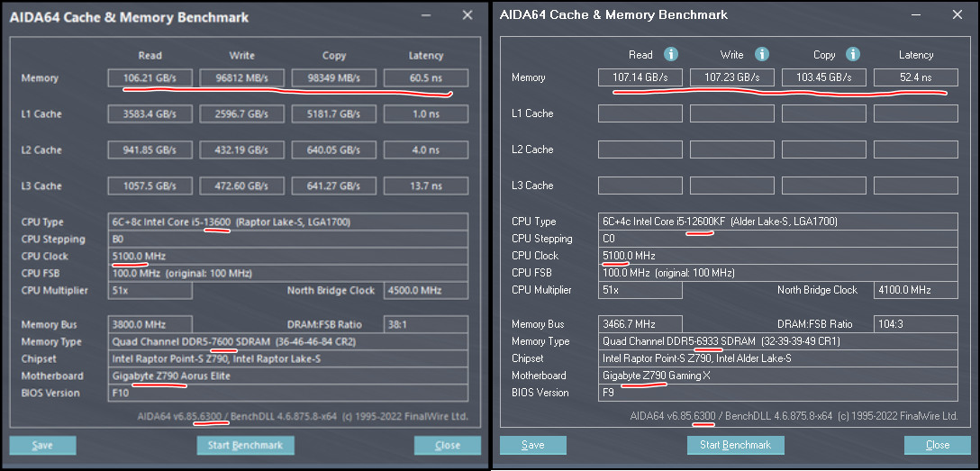Viewport: 980px width, 471px height.
Task: Select L3 cache copy 641.27 GB/s
Action: (x=334, y=186)
